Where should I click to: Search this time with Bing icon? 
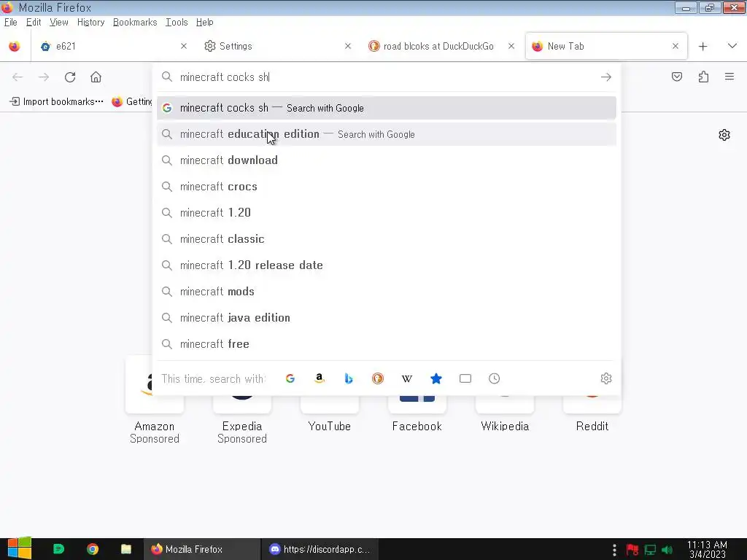(x=348, y=378)
